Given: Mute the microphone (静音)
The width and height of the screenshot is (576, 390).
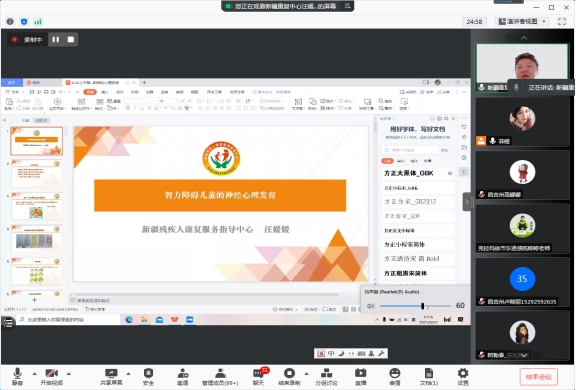Looking at the screenshot, I should pyautogui.click(x=17, y=376).
